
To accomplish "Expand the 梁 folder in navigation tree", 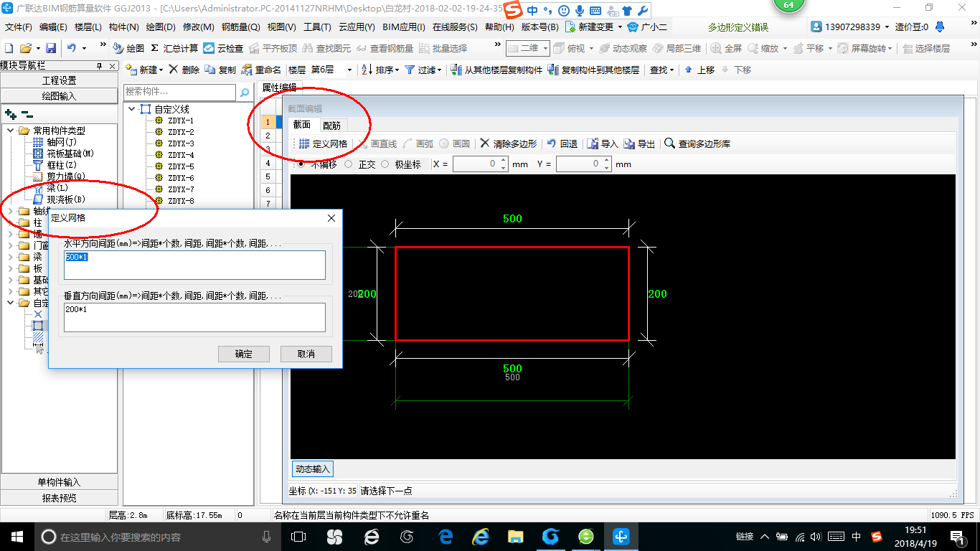I will (x=11, y=257).
